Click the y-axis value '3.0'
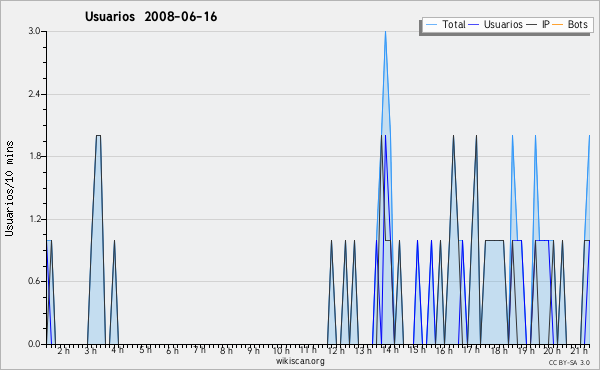The width and height of the screenshot is (600, 370). click(34, 31)
